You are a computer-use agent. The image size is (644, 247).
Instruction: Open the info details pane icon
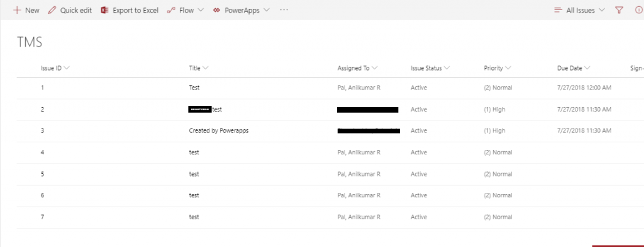pos(639,10)
